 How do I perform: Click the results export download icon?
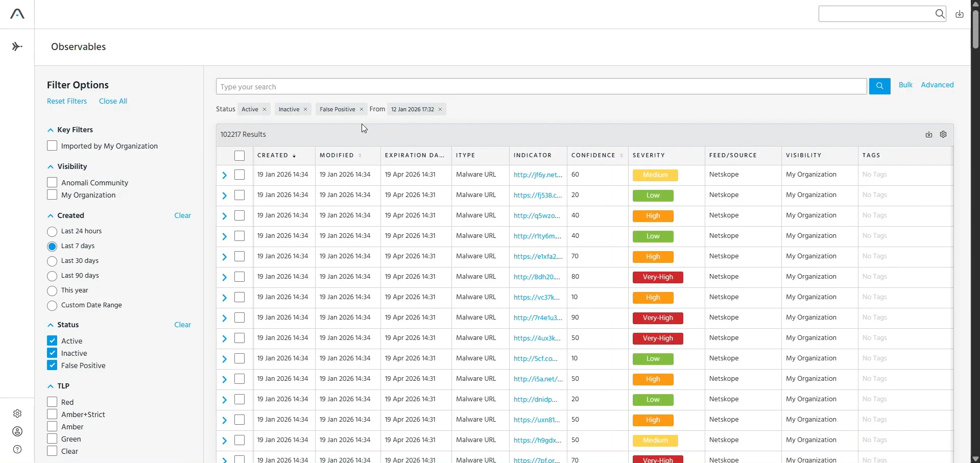929,134
